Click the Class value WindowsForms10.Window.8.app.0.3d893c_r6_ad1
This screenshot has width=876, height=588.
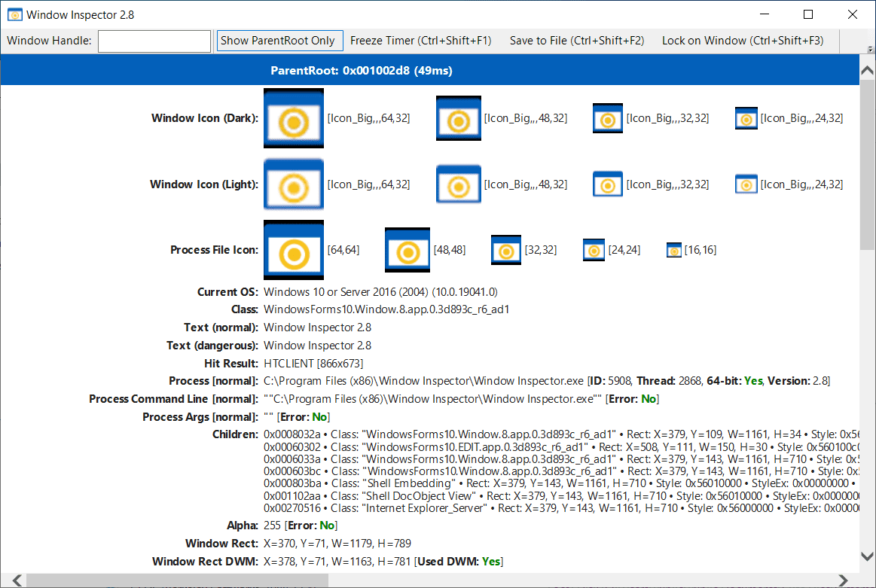[x=386, y=309]
